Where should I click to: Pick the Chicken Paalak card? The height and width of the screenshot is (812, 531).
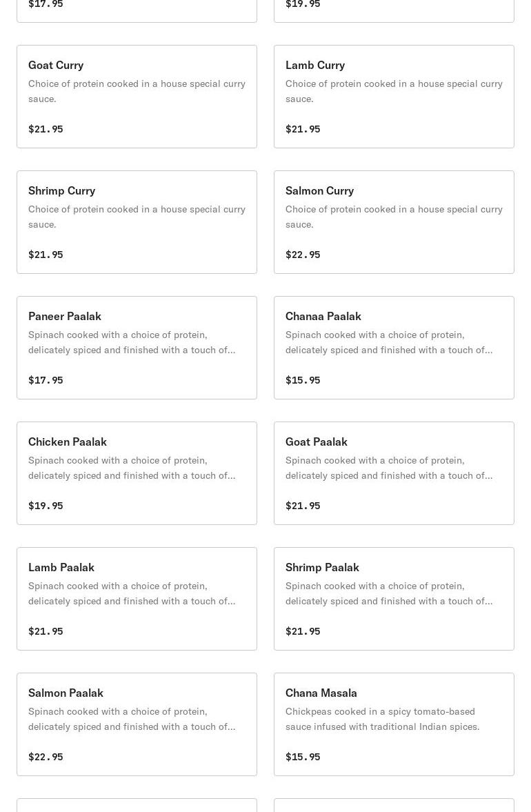point(137,473)
